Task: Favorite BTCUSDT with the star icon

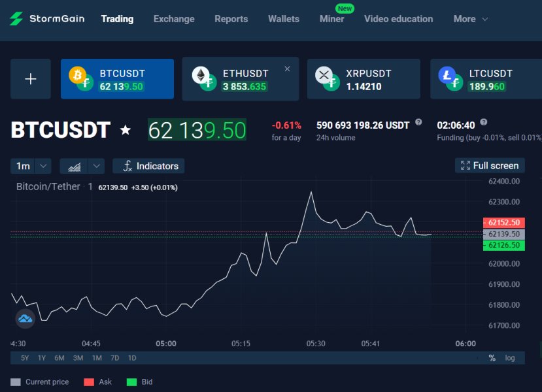Action: (126, 131)
